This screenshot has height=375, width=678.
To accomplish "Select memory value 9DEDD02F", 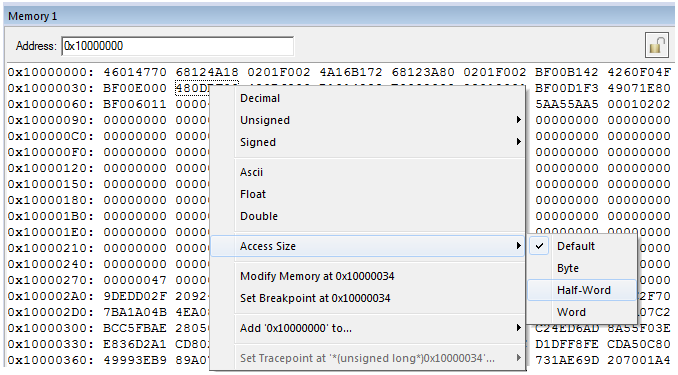I will pyautogui.click(x=135, y=296).
